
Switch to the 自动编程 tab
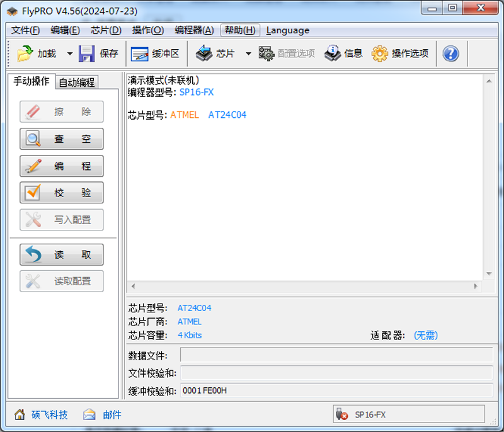(x=77, y=82)
